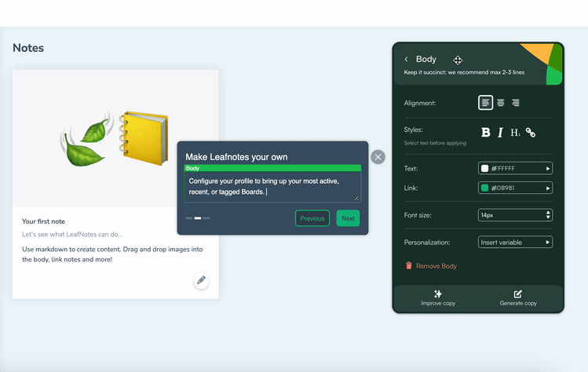588x372 pixels.
Task: Click the resize handle of the Body text area
Action: (356, 198)
